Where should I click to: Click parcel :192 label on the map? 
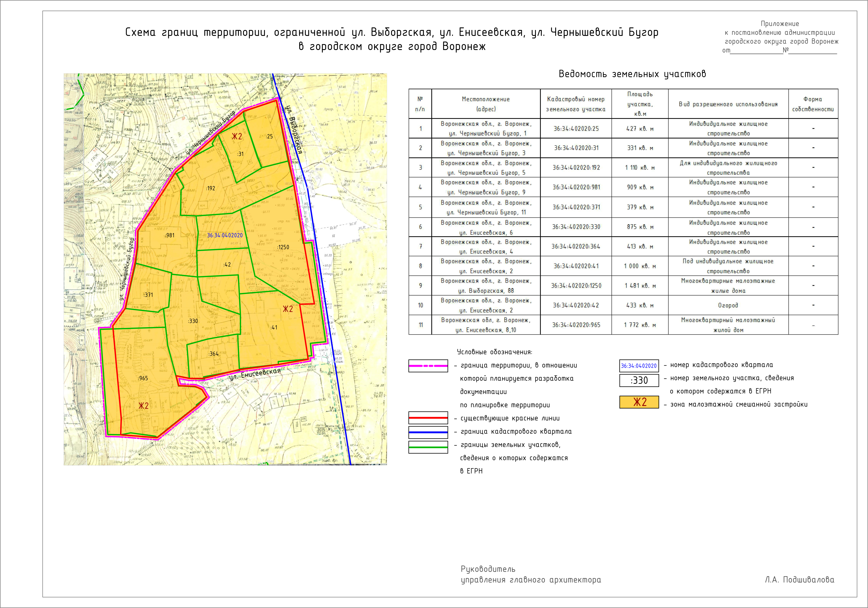tap(210, 188)
